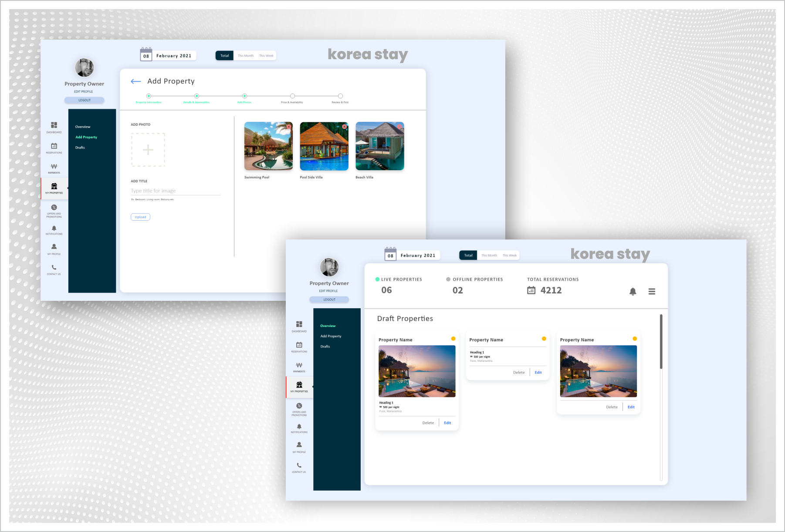Remove the Pool Side Villa photo using its red icon

345,127
